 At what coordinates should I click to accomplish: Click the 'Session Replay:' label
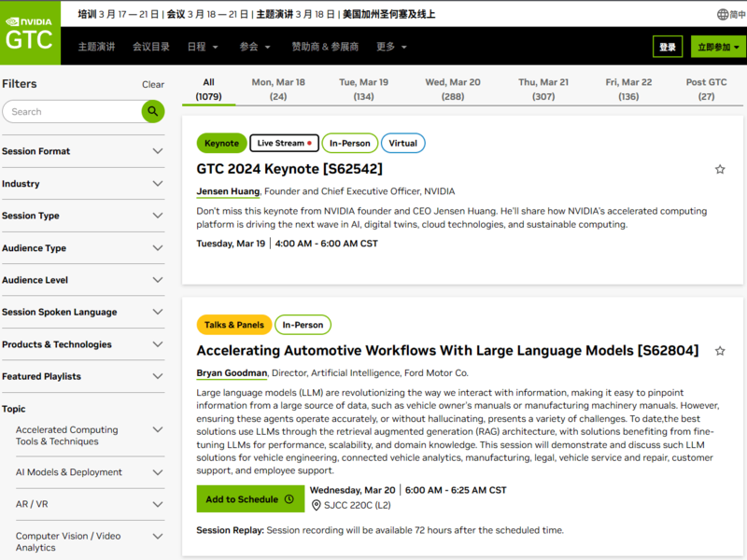[x=230, y=530]
